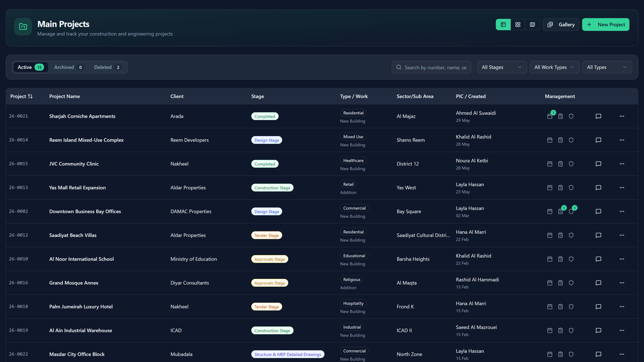Image resolution: width=644 pixels, height=362 pixels.
Task: Open the All Stages filter dropdown
Action: click(502, 67)
